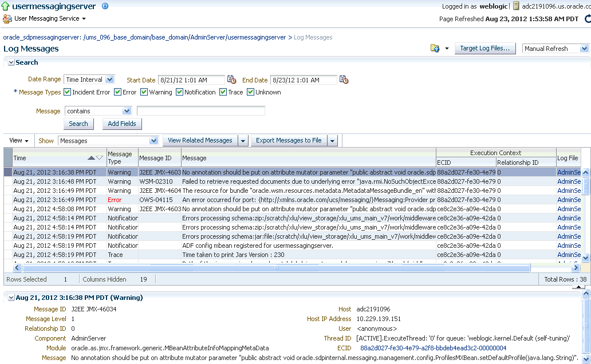The height and width of the screenshot is (364, 591).
Task: Select the J2EE JMX-46041 warning row
Action: [x=292, y=191]
